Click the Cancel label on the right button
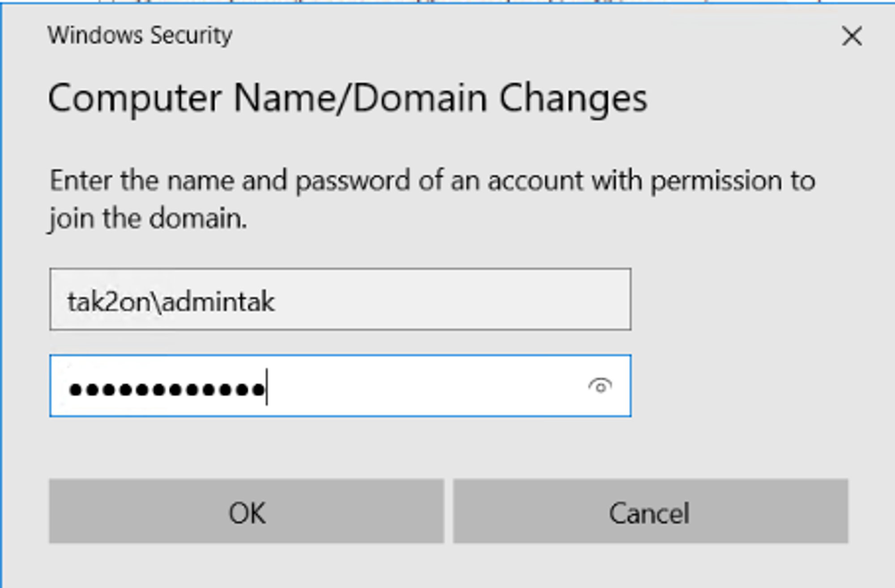895x588 pixels. [x=649, y=513]
